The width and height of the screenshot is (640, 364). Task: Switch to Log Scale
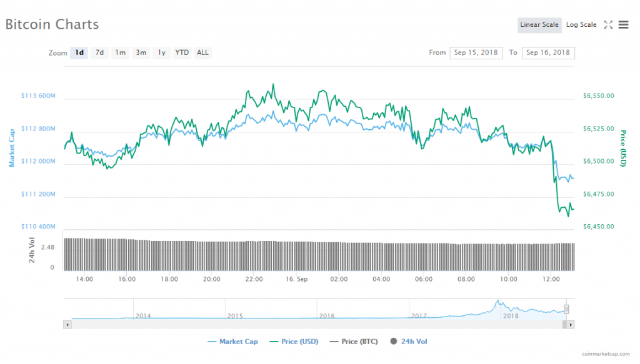[x=581, y=25]
